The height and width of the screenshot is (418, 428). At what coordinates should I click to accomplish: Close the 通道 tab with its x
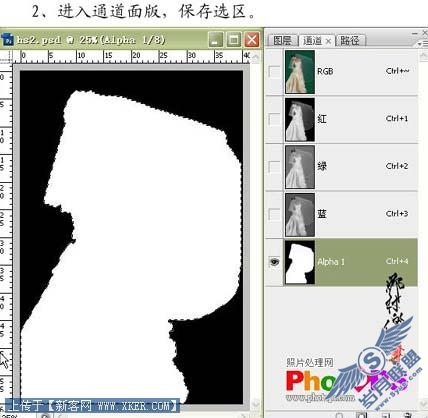(328, 41)
